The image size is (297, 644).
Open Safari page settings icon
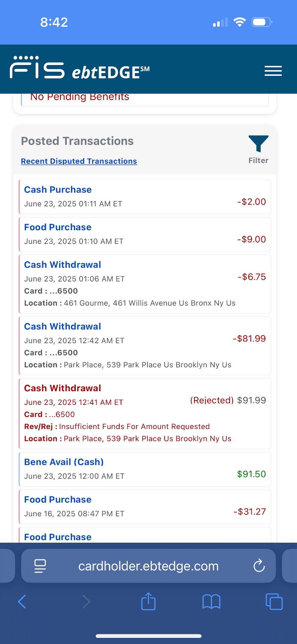click(x=40, y=566)
